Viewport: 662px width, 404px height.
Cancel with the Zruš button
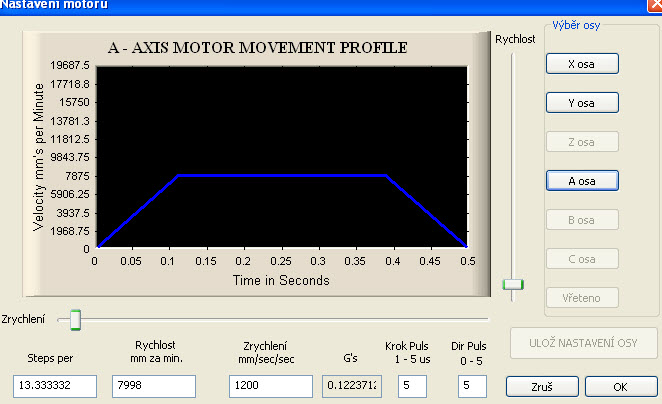(x=541, y=385)
